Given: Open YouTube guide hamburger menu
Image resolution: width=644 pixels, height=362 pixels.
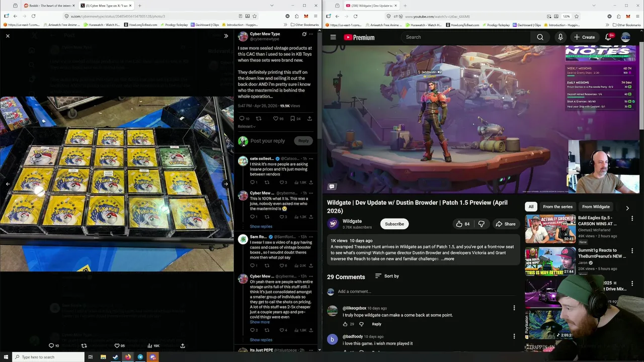Looking at the screenshot, I should point(333,37).
